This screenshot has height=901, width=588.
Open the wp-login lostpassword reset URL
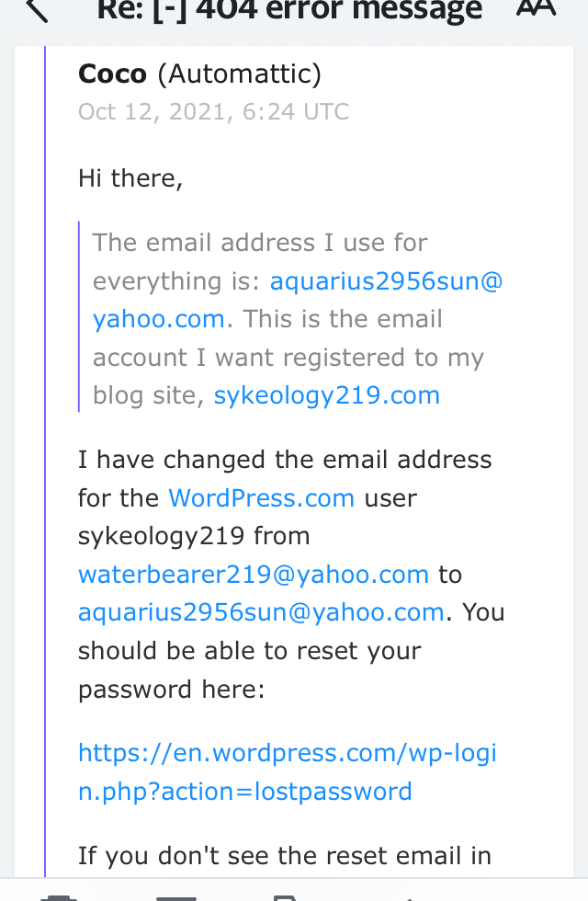point(287,772)
